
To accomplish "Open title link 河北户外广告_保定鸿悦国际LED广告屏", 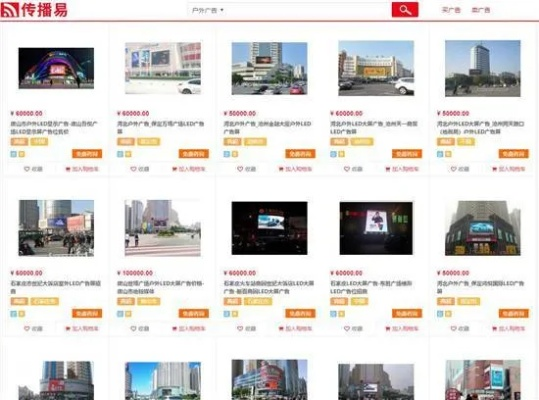I will click(x=481, y=287).
